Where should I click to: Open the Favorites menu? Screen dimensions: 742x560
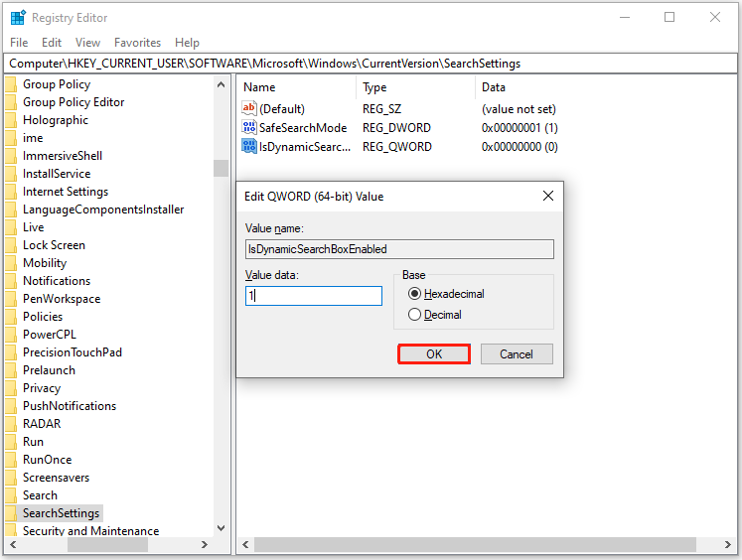[138, 43]
